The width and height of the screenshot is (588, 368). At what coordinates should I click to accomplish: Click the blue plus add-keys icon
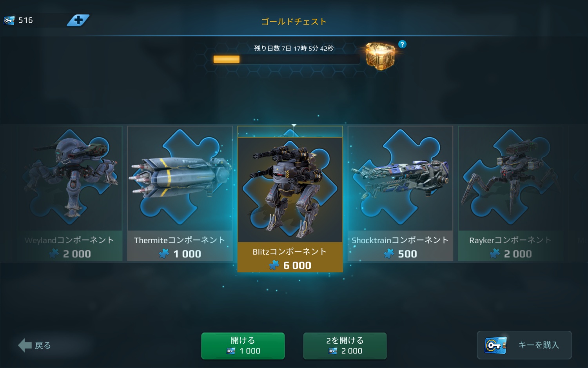pos(78,20)
